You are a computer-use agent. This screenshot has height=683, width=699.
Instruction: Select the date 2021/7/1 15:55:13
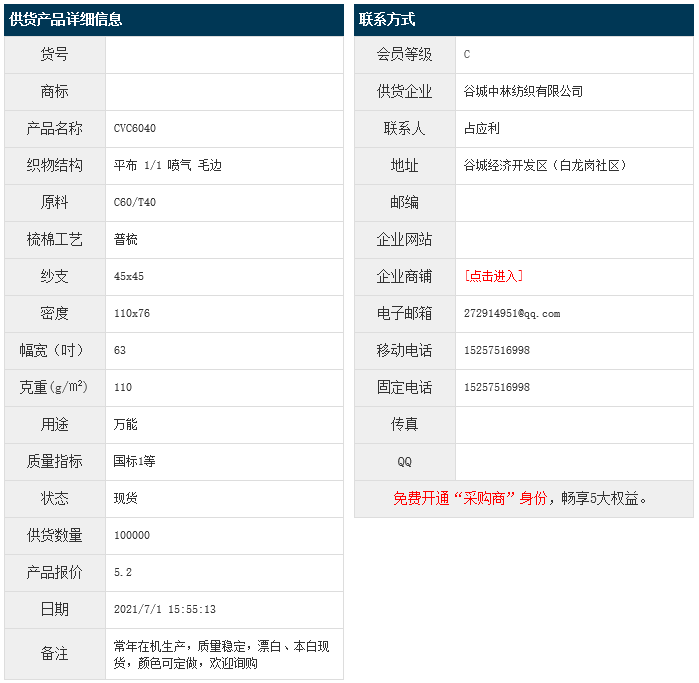coord(165,610)
